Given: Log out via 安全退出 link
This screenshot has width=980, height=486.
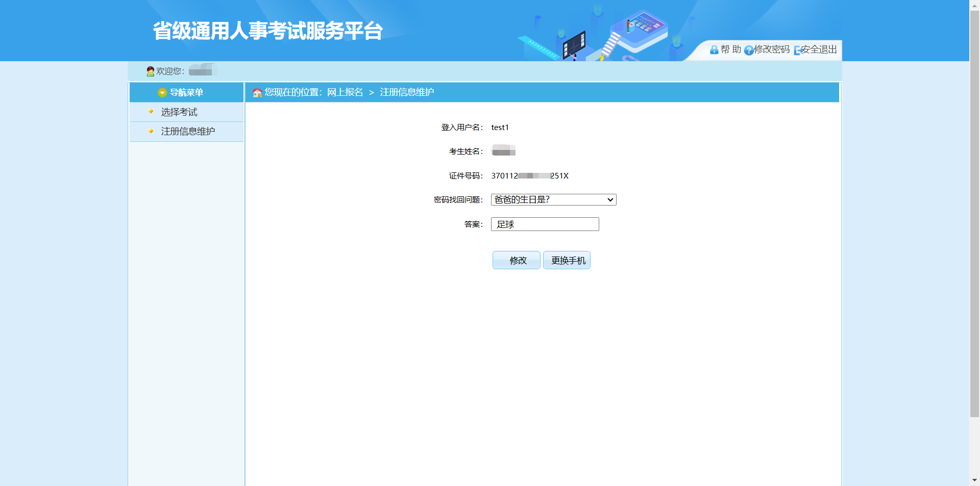Looking at the screenshot, I should pos(818,49).
